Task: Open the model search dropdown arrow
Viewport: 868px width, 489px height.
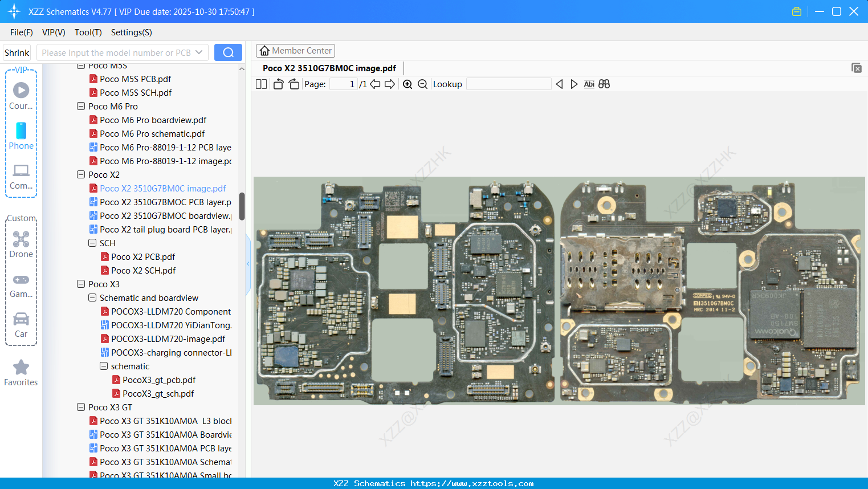Action: click(199, 52)
